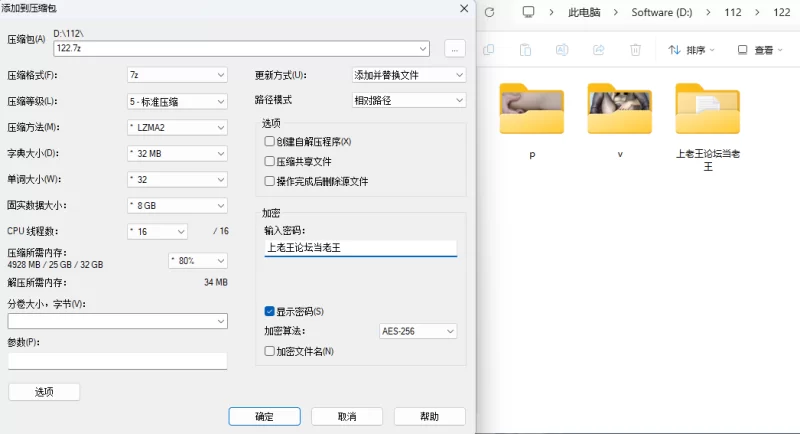Screen dimensions: 800x434
Task: Enable 压缩共享文件 checkbox
Action: tap(269, 161)
